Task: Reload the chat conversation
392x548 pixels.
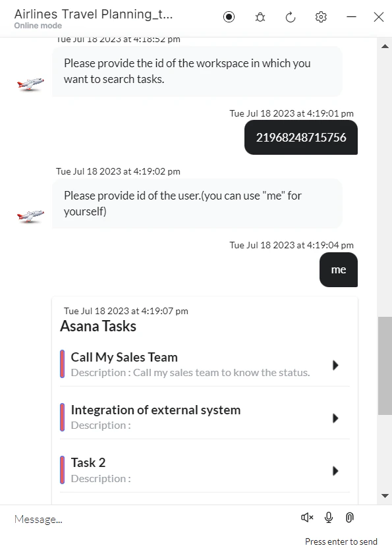Action: (x=291, y=17)
